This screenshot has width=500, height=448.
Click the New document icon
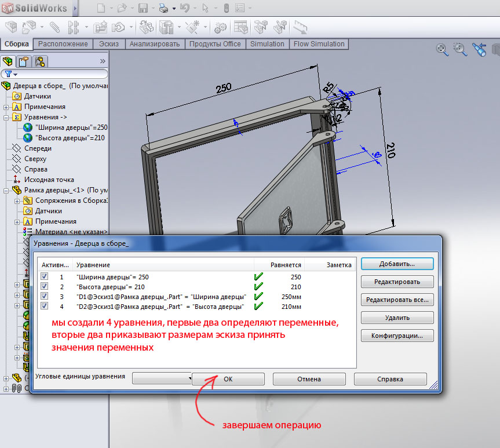[x=101, y=8]
